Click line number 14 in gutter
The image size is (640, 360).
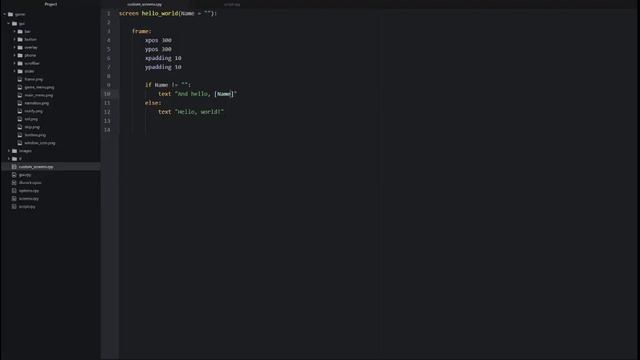107,130
